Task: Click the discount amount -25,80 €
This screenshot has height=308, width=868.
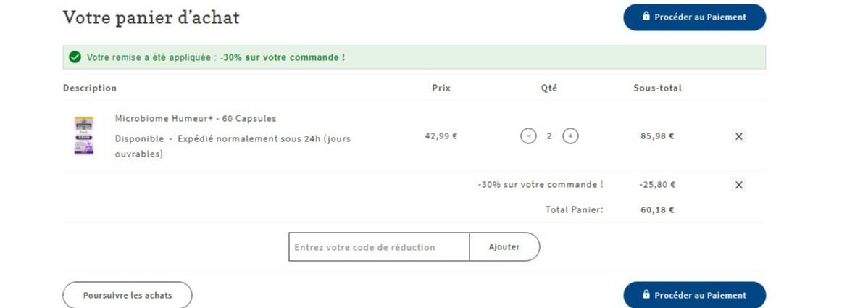Action: point(658,185)
